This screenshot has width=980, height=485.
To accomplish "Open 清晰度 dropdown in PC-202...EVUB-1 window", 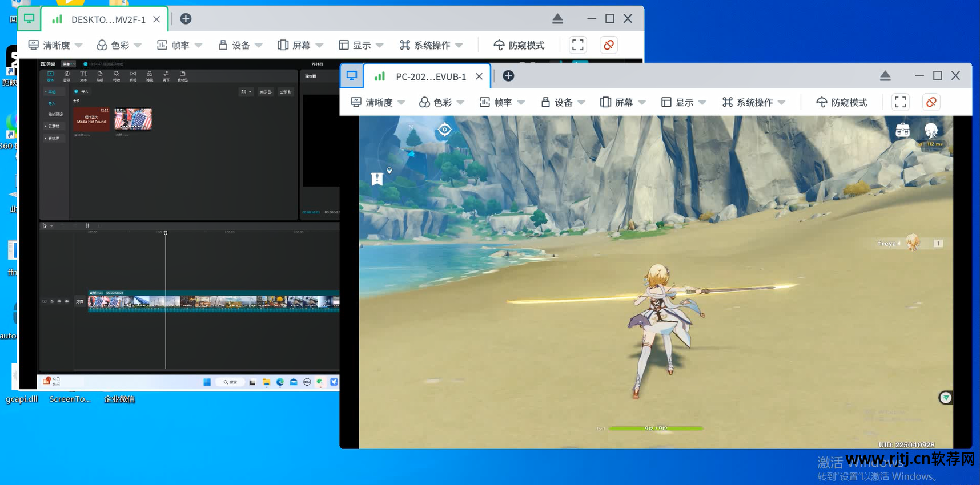I will pos(378,102).
